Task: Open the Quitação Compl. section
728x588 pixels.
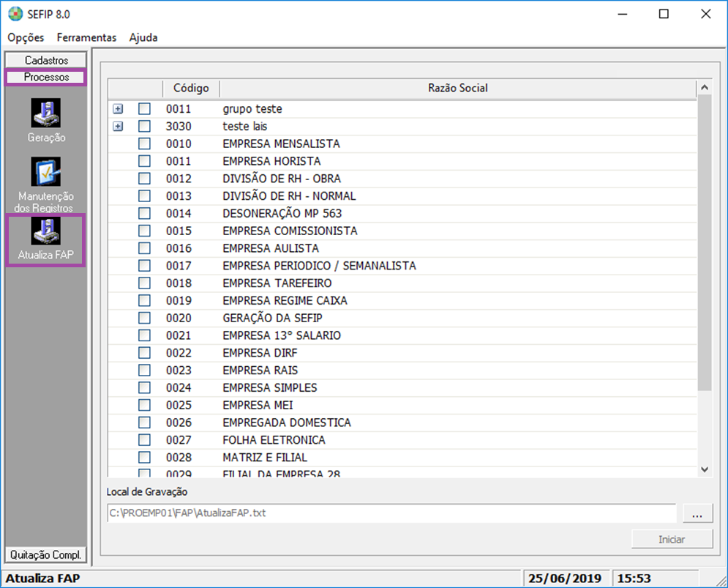Action: pos(46,554)
